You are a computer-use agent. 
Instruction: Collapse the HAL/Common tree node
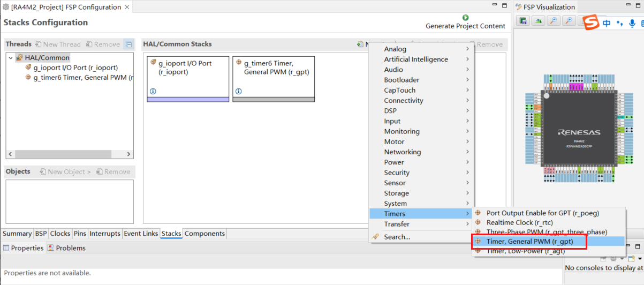10,58
